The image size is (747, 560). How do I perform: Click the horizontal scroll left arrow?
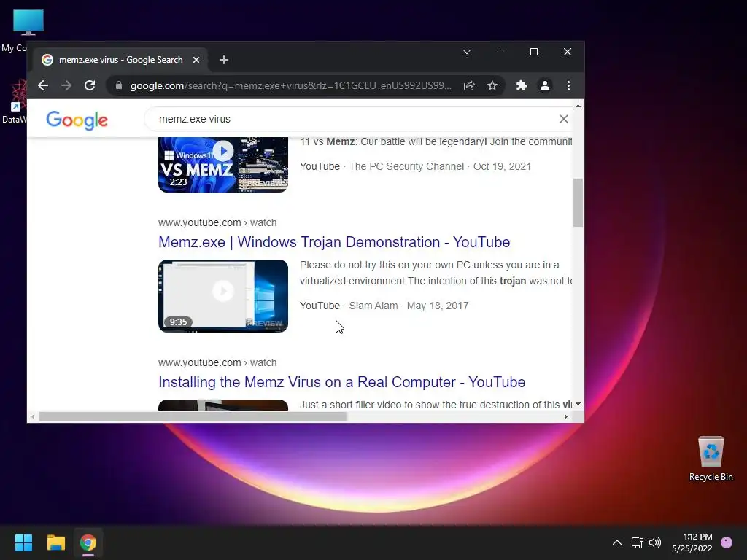(x=32, y=416)
